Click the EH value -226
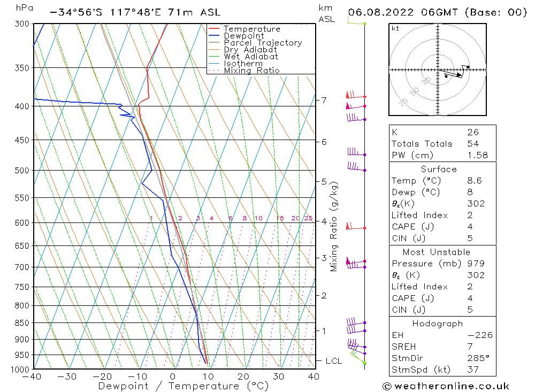Screen dimensions: 535x392 coord(480,335)
